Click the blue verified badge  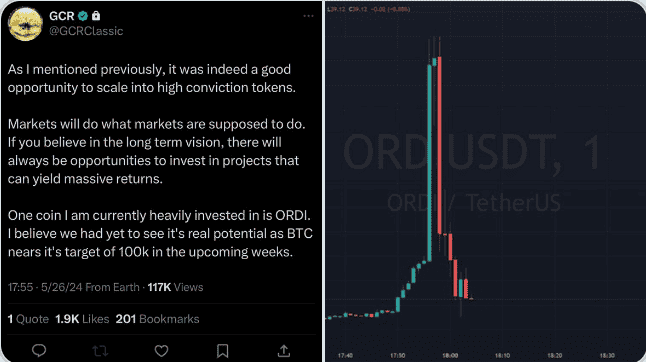[x=83, y=16]
